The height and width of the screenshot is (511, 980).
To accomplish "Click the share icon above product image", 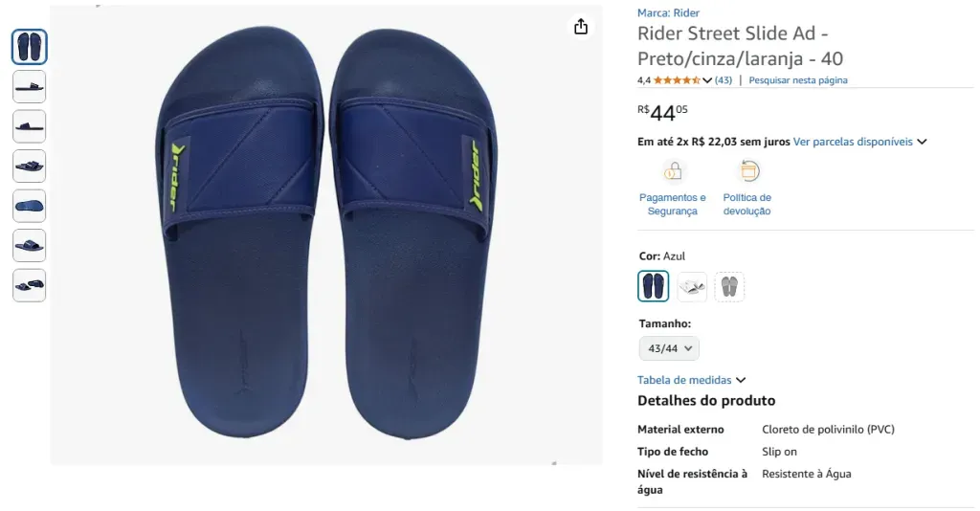I will point(581,26).
